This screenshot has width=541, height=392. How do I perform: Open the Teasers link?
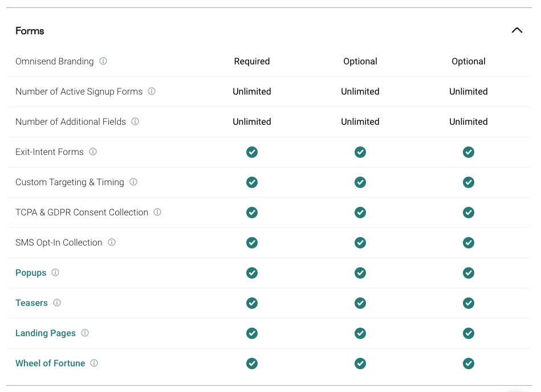coord(31,303)
